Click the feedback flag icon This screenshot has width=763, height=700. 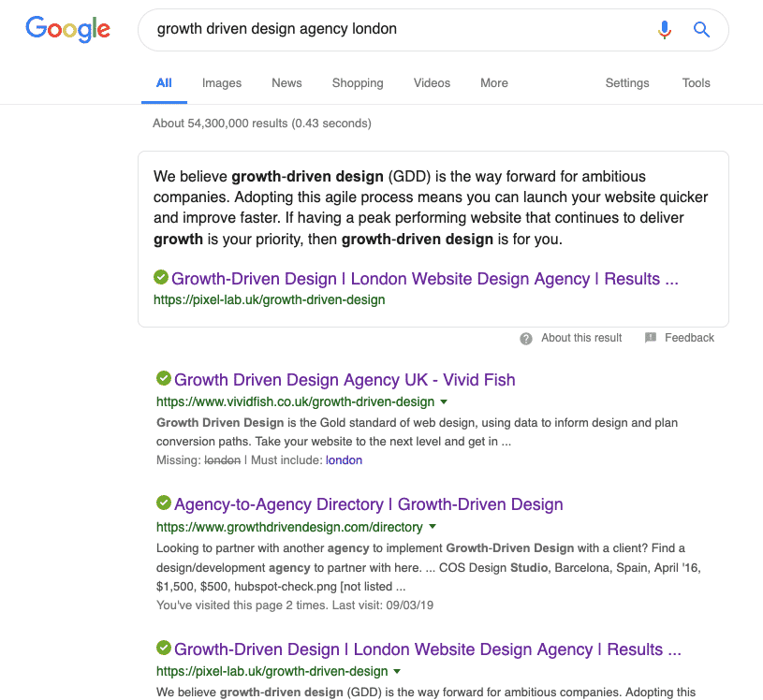point(651,338)
